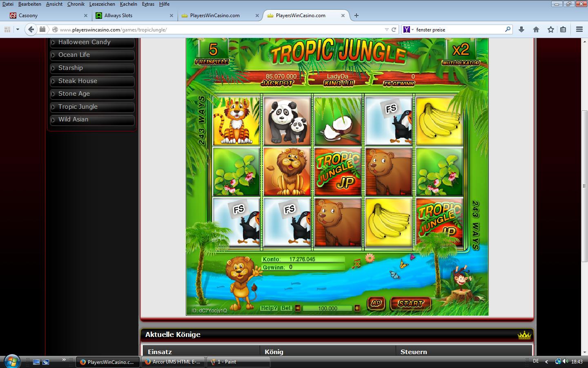
Task: Open search engine selector dropdown arrow
Action: click(x=412, y=29)
